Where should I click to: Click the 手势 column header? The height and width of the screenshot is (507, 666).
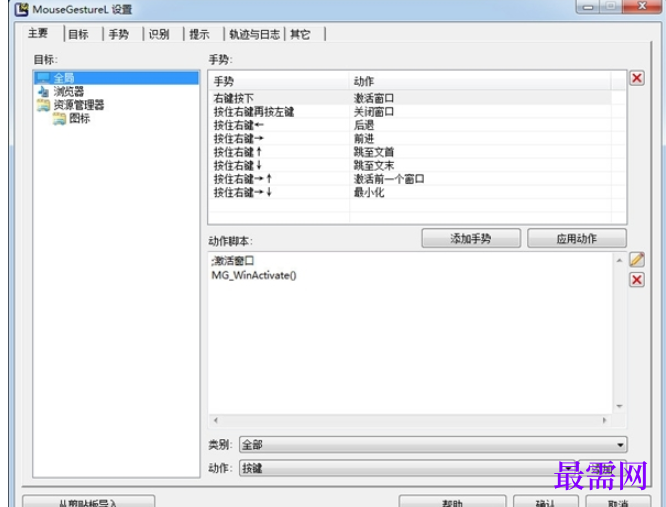tap(279, 81)
